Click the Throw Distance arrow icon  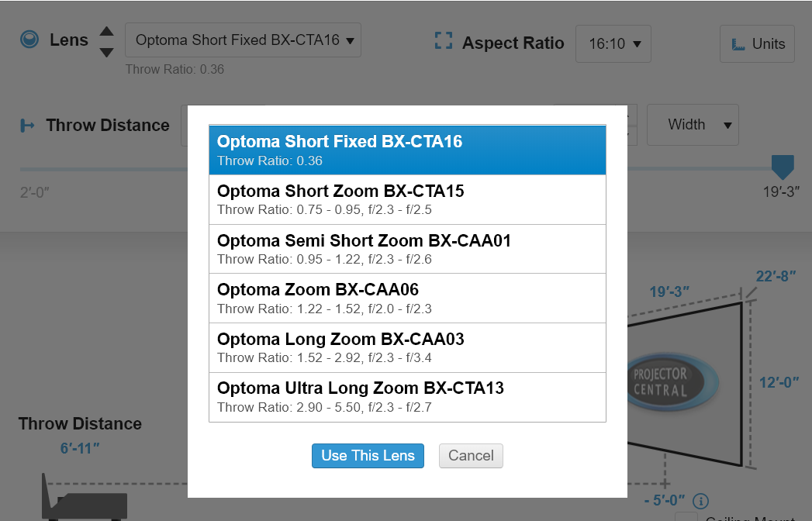27,126
